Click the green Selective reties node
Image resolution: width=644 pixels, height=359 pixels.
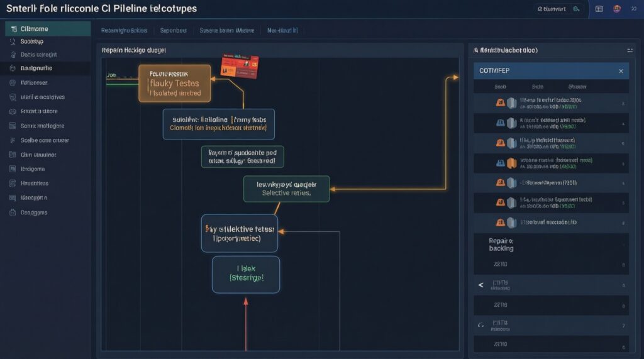pos(286,189)
